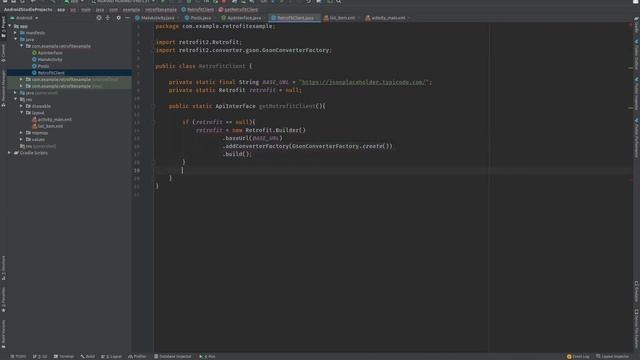This screenshot has width=640, height=360.
Task: Select the RetrofitClient.java tab
Action: point(293,18)
